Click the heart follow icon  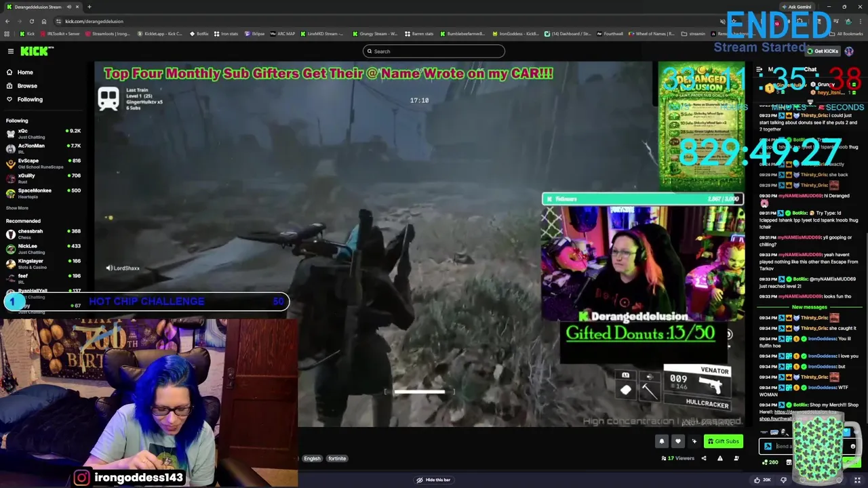click(x=677, y=441)
